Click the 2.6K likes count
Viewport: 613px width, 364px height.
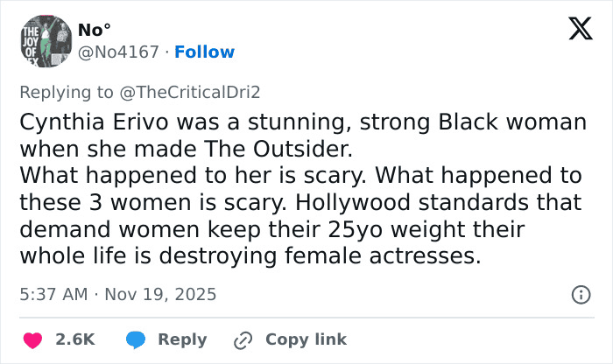coord(76,339)
